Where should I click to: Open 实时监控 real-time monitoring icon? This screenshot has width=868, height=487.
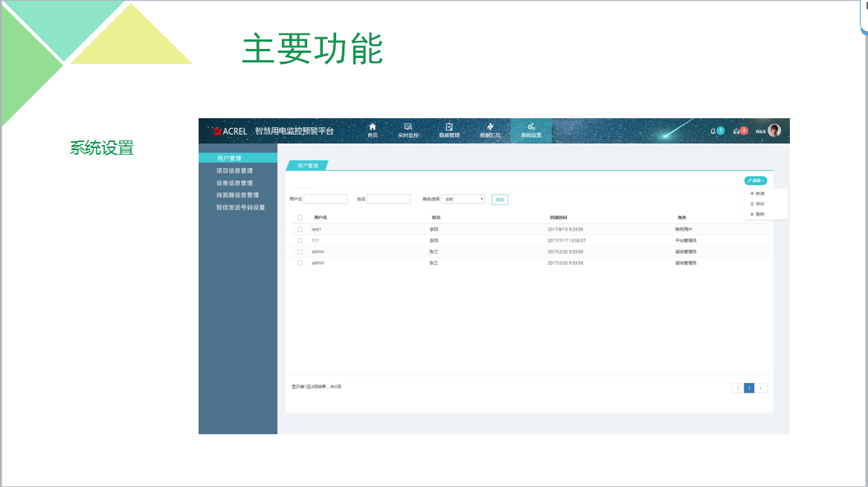click(408, 127)
